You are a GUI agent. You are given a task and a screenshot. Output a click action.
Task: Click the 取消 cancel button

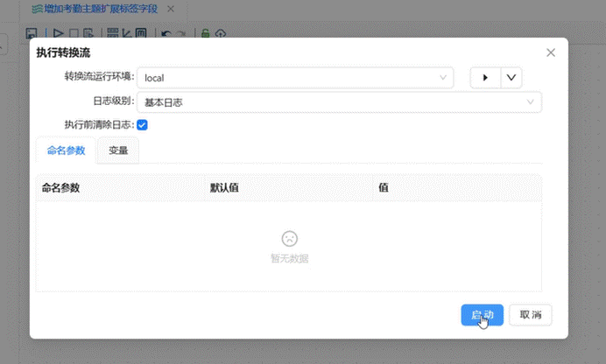531,315
